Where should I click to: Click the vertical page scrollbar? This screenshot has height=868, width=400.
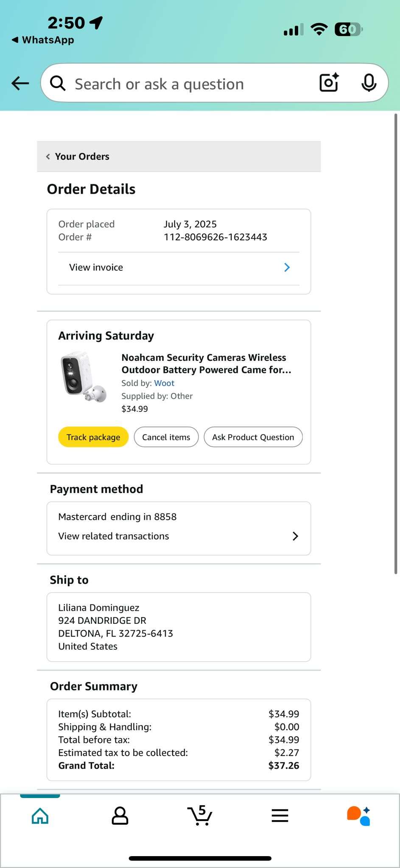coord(396,343)
